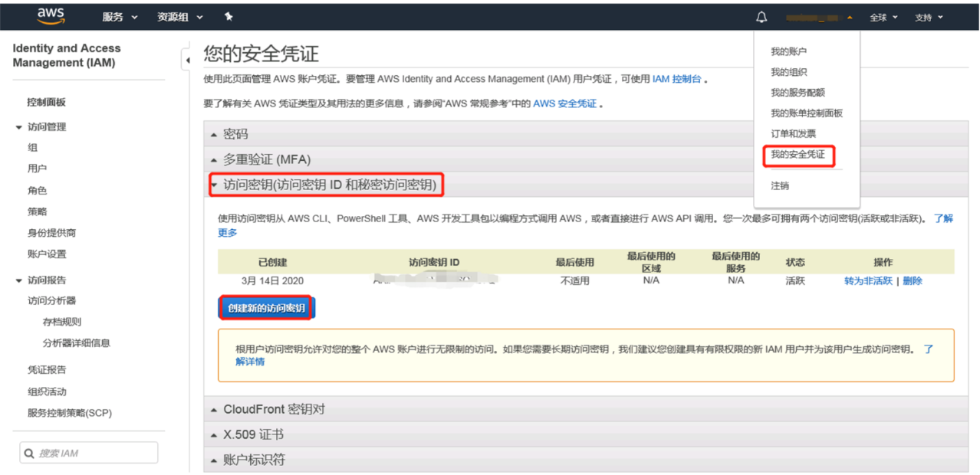Open 用户 in the sidebar

pyautogui.click(x=37, y=169)
